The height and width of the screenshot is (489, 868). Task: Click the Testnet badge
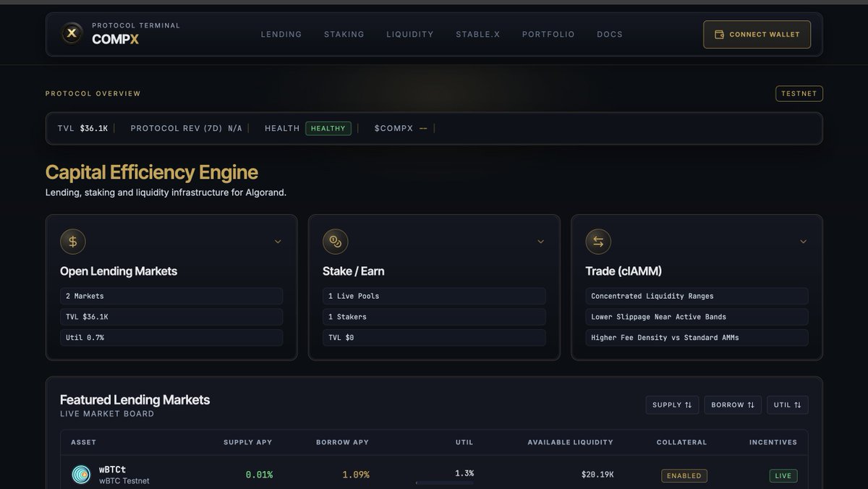point(799,93)
